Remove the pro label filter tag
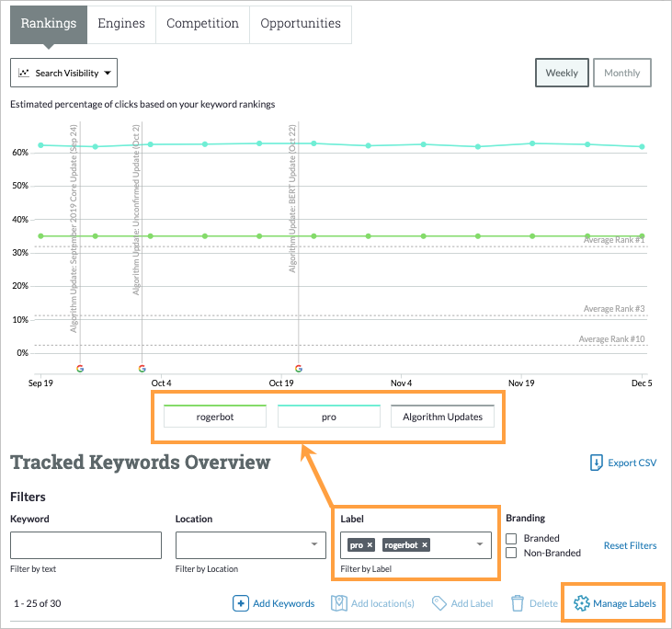672x629 pixels. 370,545
